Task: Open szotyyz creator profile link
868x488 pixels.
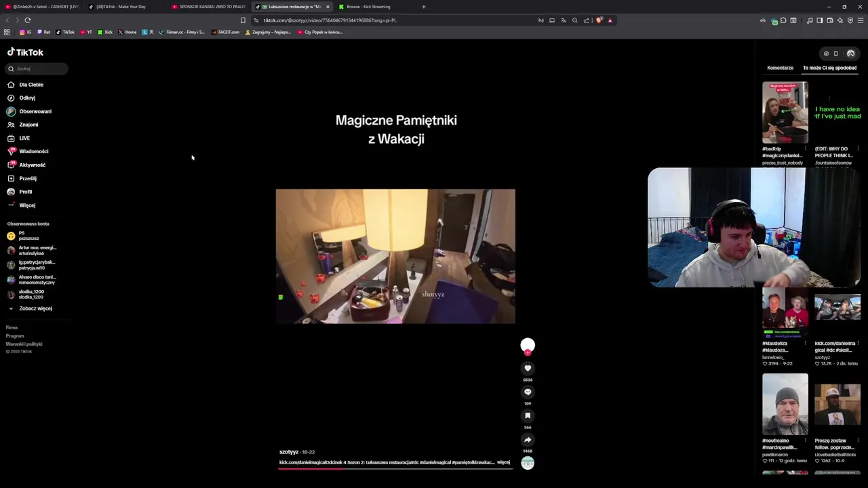Action: pos(289,452)
